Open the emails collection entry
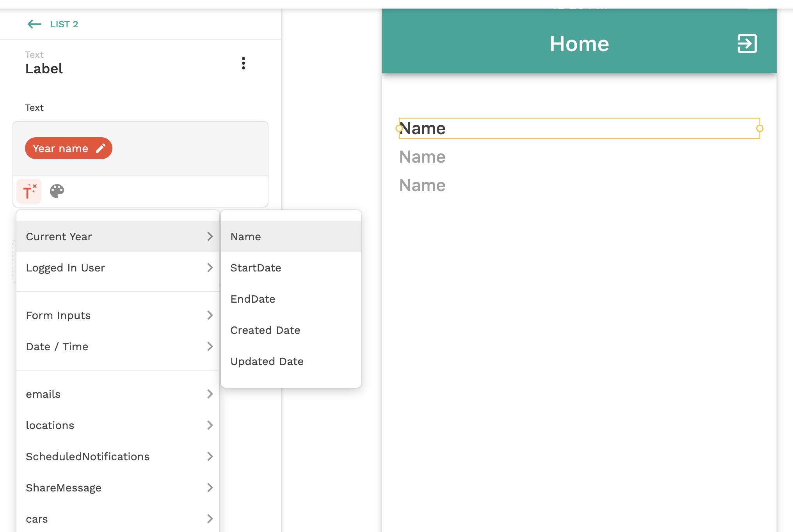 click(117, 394)
